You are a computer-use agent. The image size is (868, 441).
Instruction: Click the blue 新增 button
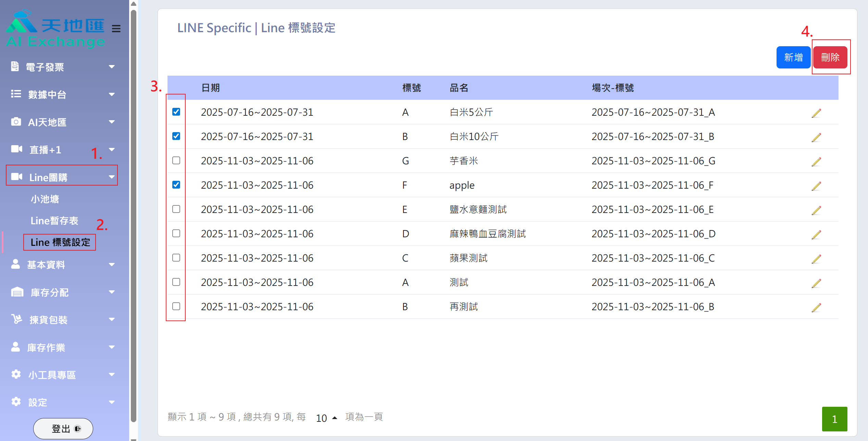[793, 58]
